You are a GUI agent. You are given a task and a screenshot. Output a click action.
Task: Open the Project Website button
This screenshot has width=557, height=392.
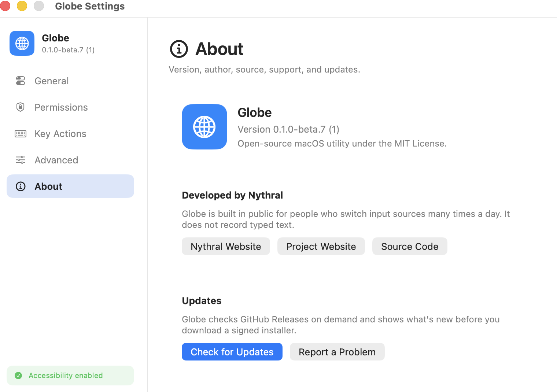tap(321, 246)
